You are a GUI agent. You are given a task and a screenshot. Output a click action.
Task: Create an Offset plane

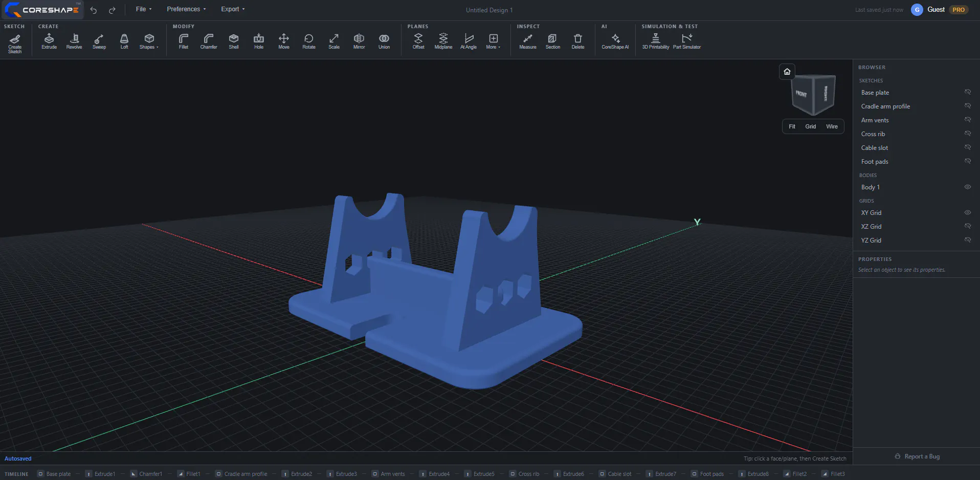tap(418, 41)
